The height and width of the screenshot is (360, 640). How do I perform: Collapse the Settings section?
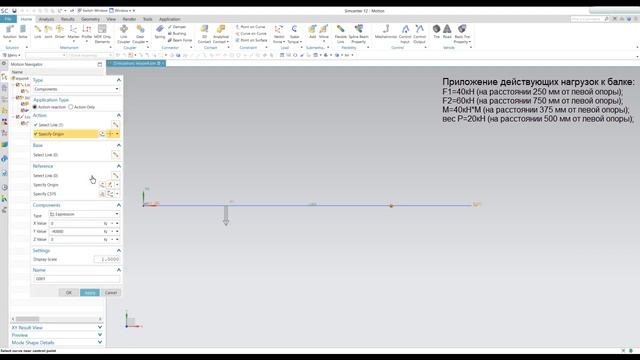pyautogui.click(x=119, y=250)
